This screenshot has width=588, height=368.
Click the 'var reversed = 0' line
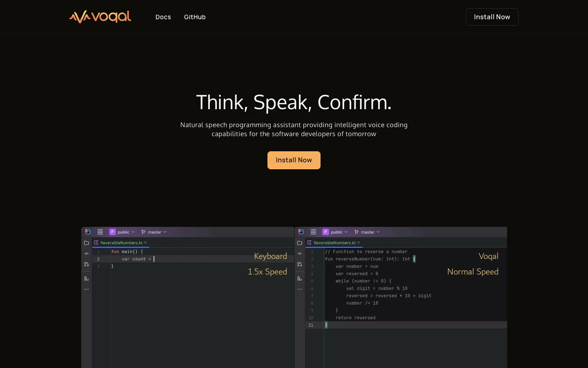pos(357,274)
